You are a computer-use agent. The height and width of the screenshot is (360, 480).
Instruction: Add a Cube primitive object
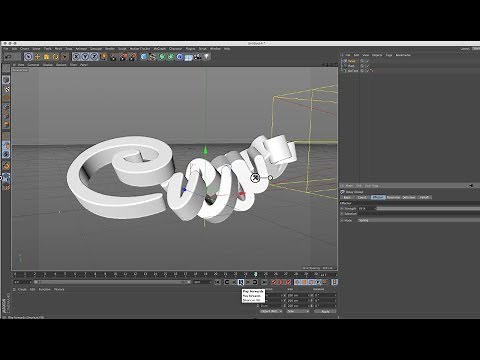click(x=144, y=57)
